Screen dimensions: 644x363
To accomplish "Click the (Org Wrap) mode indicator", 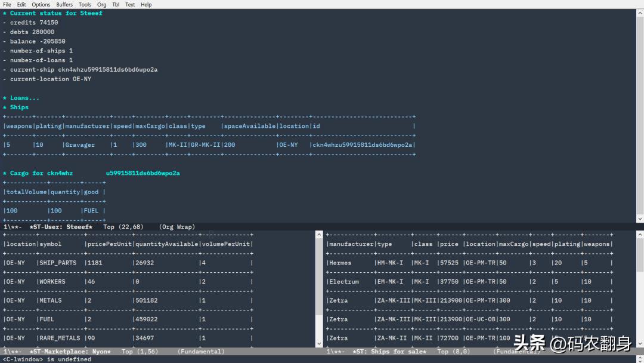I will 177,227.
